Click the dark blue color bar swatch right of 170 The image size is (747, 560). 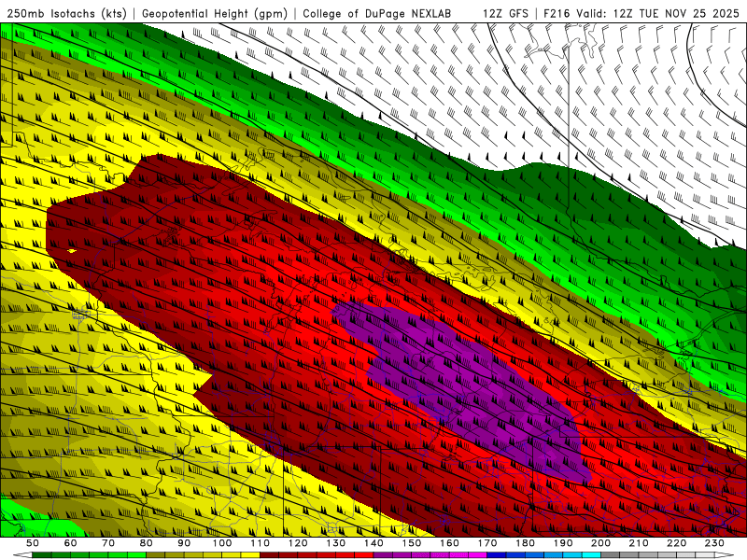[497, 555]
